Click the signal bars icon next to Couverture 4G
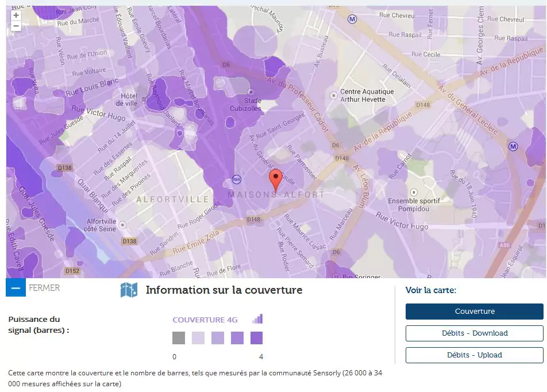This screenshot has width=547, height=392. click(x=257, y=319)
